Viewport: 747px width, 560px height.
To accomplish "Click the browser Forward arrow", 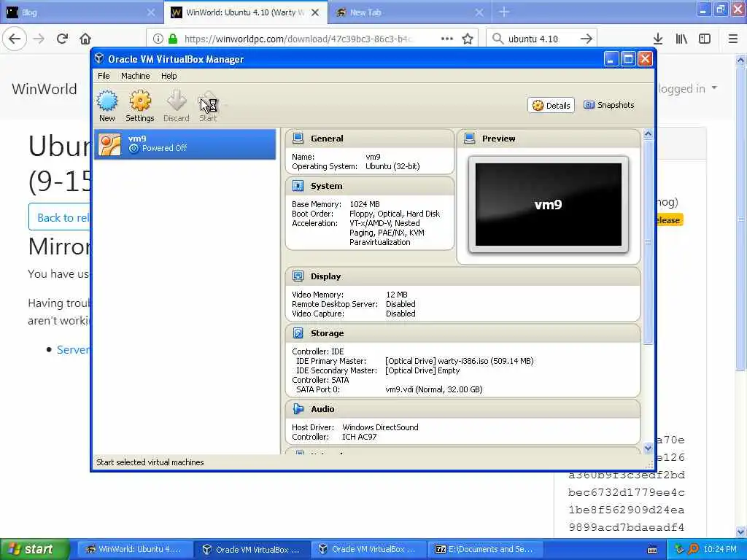I will pyautogui.click(x=39, y=39).
